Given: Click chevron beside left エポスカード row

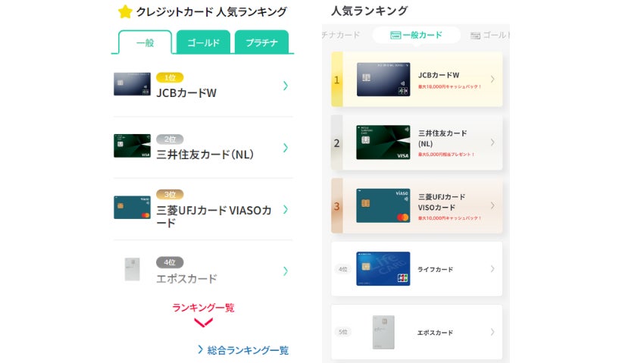Looking at the screenshot, I should (285, 271).
